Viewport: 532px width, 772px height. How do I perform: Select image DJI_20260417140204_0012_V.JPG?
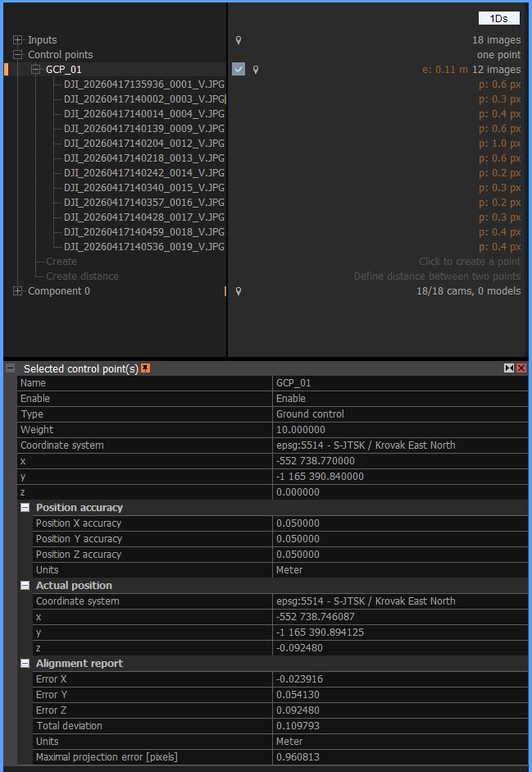pos(144,144)
